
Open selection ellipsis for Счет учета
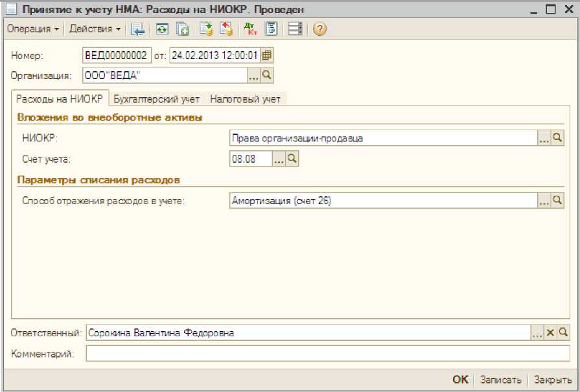(x=279, y=159)
